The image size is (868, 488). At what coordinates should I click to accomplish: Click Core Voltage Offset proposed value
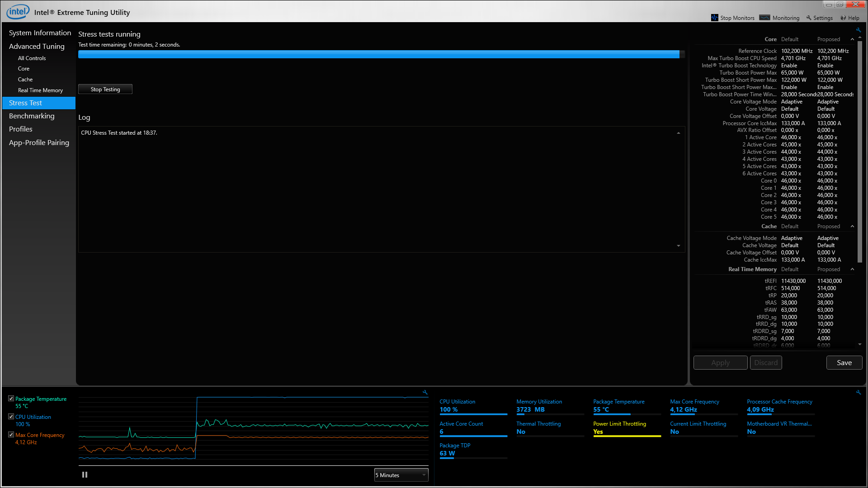(826, 116)
